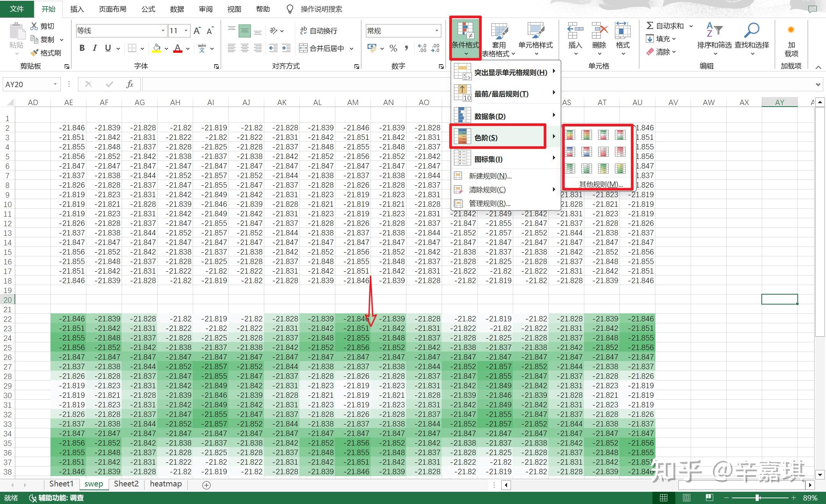The image size is (826, 504).
Task: Switch to the heatmap sheet tab
Action: pos(166,484)
